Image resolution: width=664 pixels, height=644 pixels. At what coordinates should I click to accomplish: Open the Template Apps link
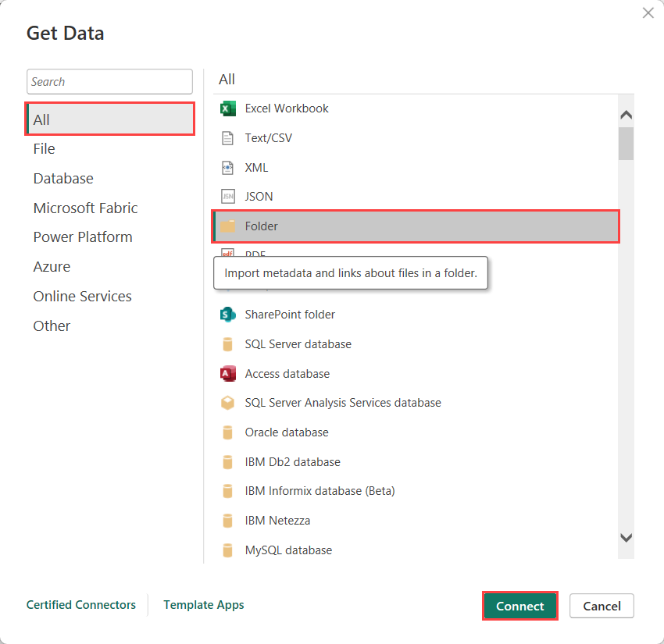click(x=204, y=605)
